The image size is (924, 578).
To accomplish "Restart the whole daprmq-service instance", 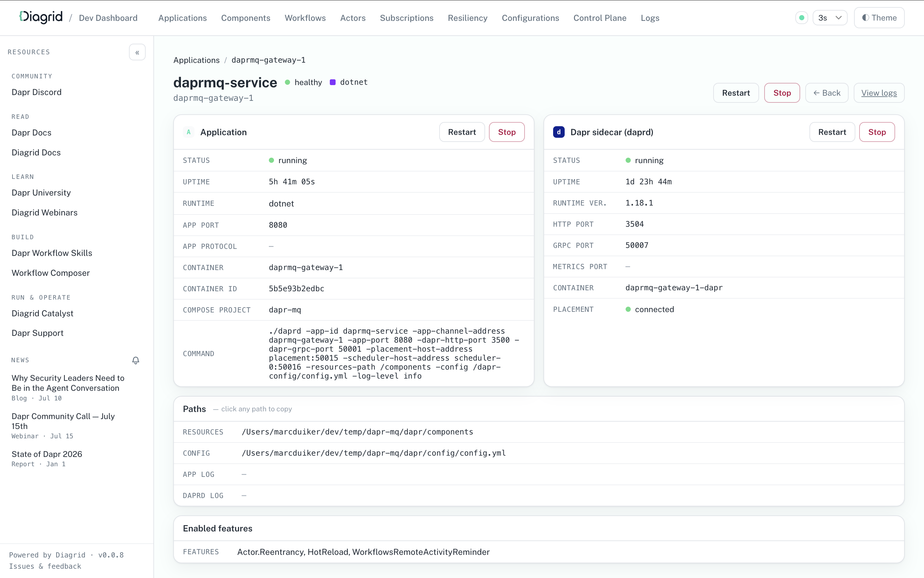I will pyautogui.click(x=736, y=93).
